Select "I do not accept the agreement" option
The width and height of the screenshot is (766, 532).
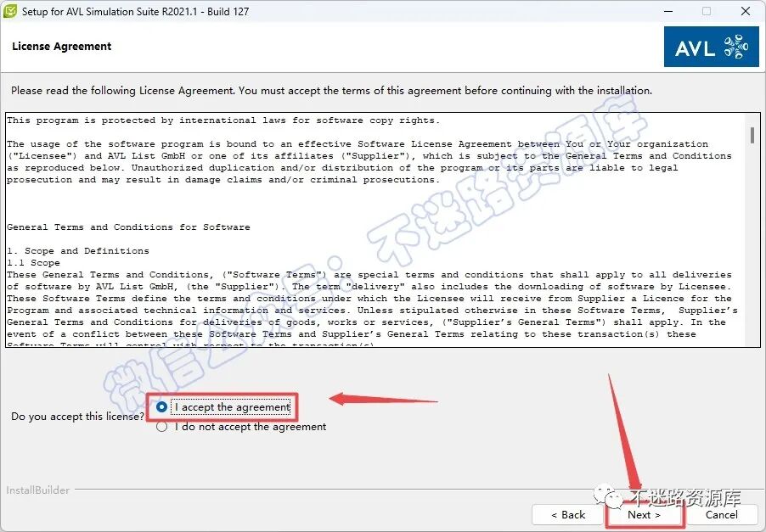[161, 427]
